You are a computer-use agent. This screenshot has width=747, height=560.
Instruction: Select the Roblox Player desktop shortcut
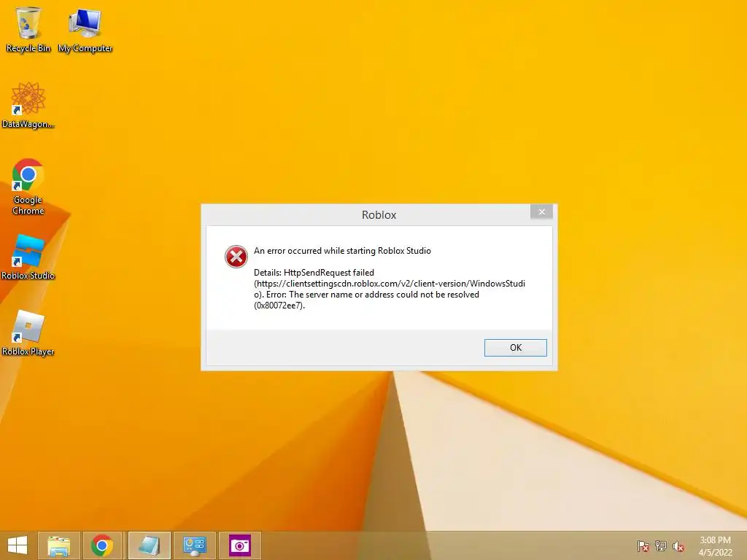[x=28, y=333]
